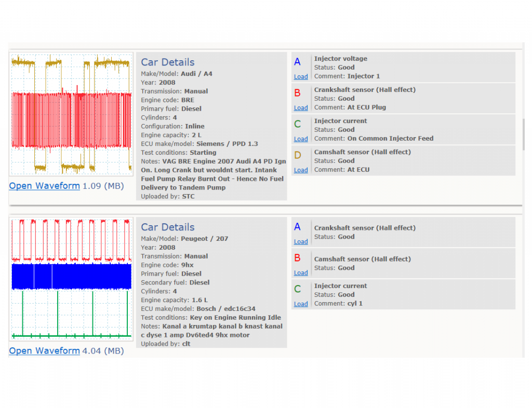Click red channel B letter in Peugeot entry
The height and width of the screenshot is (408, 532).
pos(297,258)
